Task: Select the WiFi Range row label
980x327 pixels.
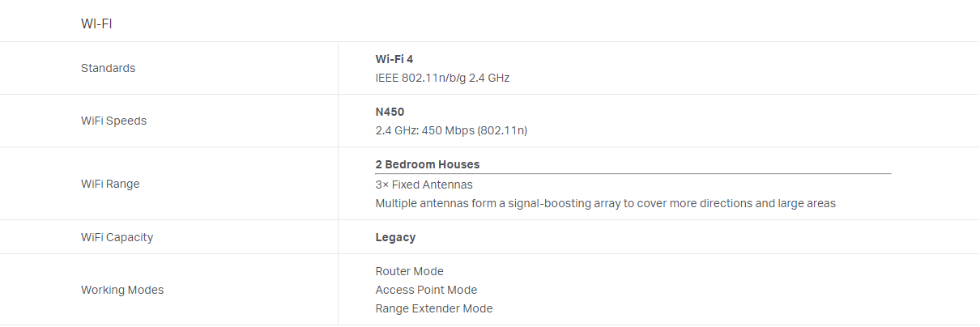Action: [x=110, y=184]
